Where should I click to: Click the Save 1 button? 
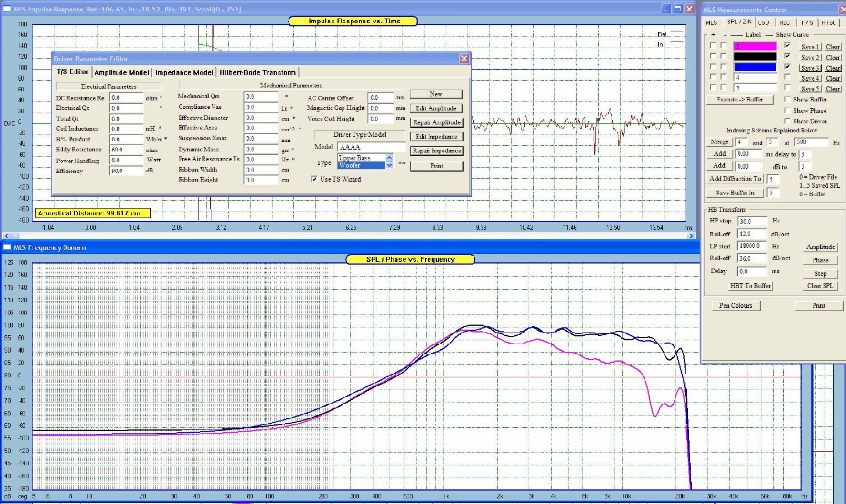tap(810, 47)
